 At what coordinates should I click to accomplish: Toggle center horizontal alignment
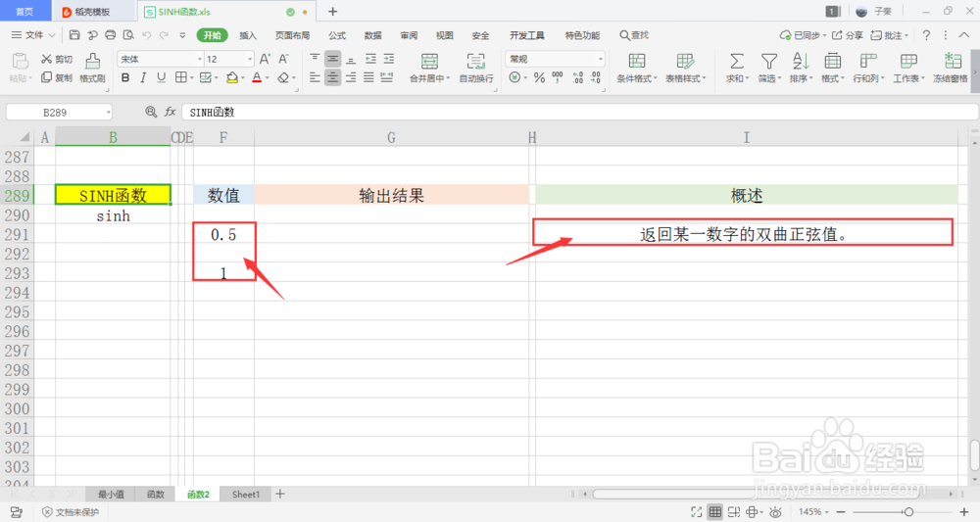(332, 77)
